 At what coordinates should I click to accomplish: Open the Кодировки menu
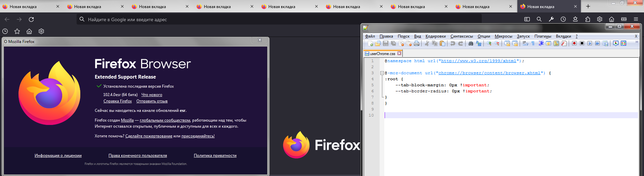pyautogui.click(x=435, y=36)
